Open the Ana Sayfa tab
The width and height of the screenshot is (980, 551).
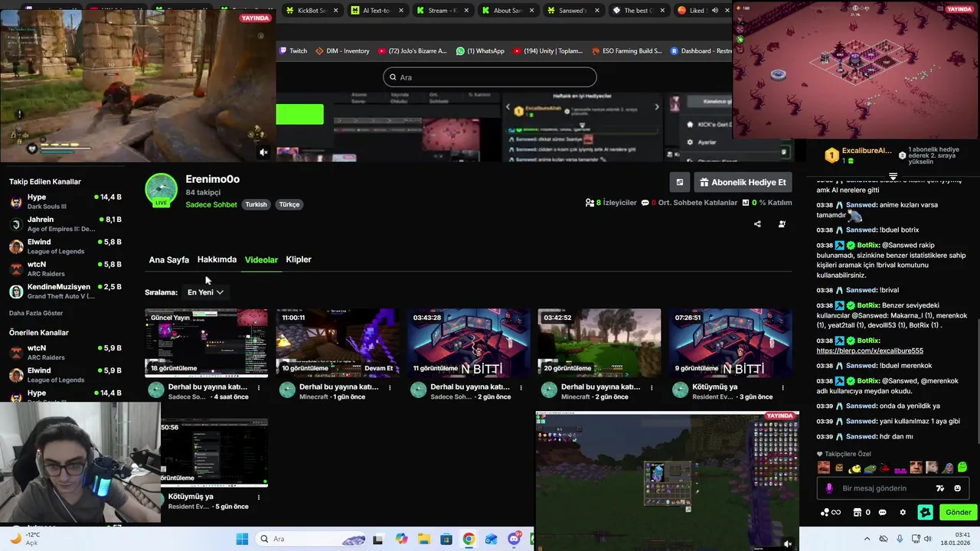click(x=168, y=259)
